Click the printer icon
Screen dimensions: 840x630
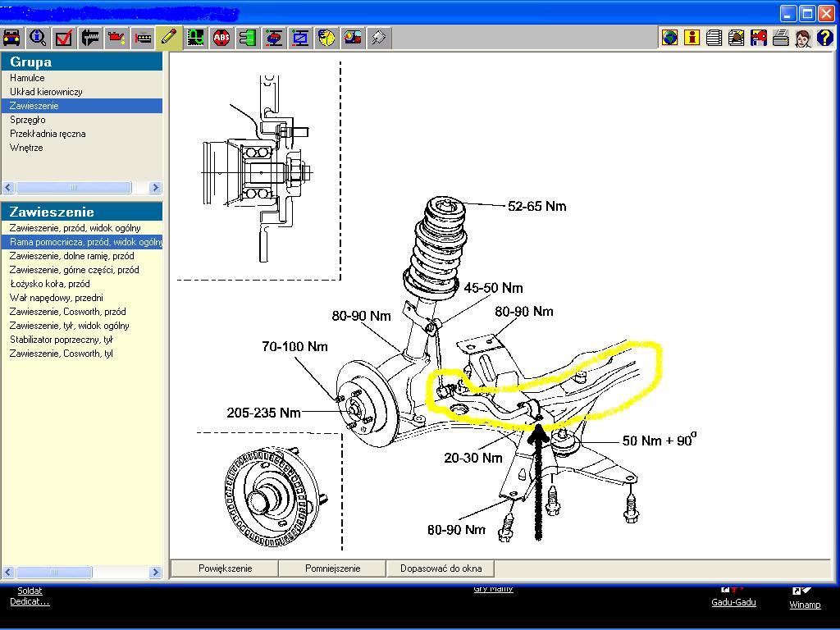point(780,38)
